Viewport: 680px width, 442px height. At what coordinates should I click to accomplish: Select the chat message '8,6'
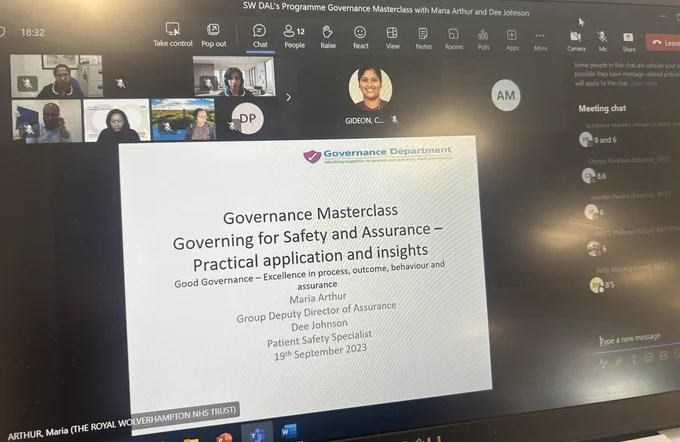pyautogui.click(x=601, y=176)
